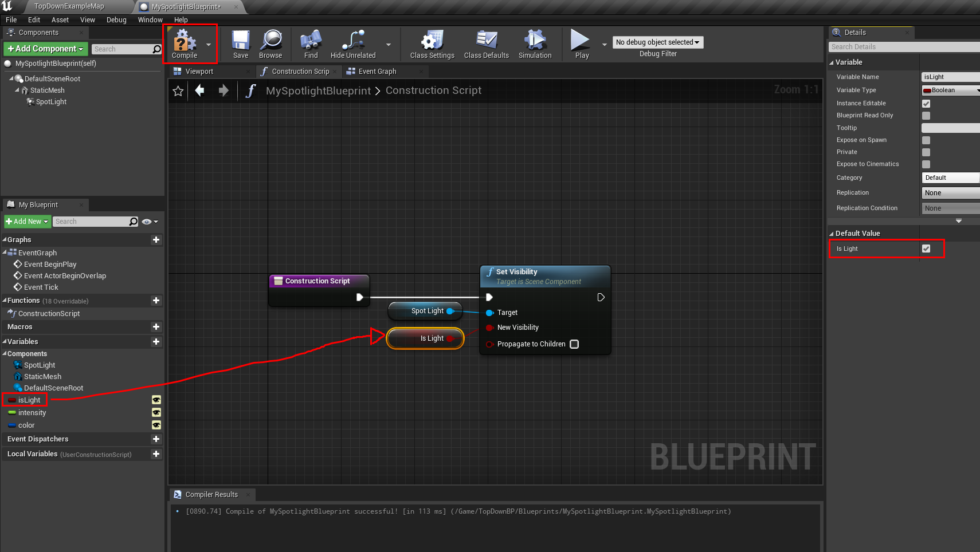Add a new function with the plus icon

pyautogui.click(x=156, y=301)
